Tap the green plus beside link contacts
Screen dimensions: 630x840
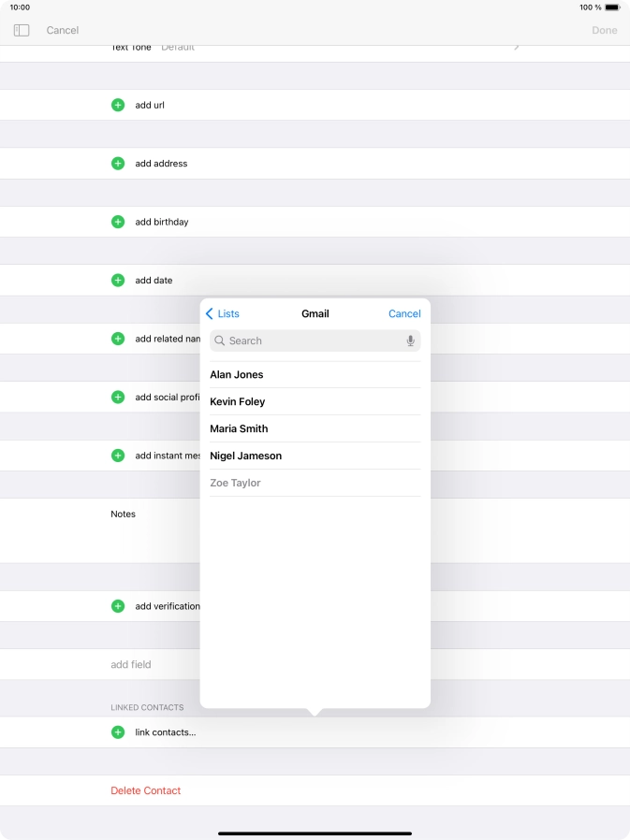(118, 732)
